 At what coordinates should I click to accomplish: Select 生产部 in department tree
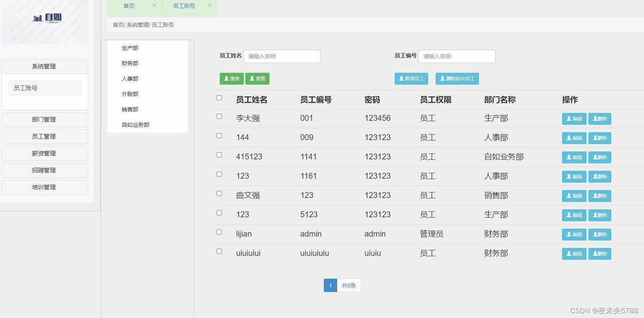[x=130, y=48]
